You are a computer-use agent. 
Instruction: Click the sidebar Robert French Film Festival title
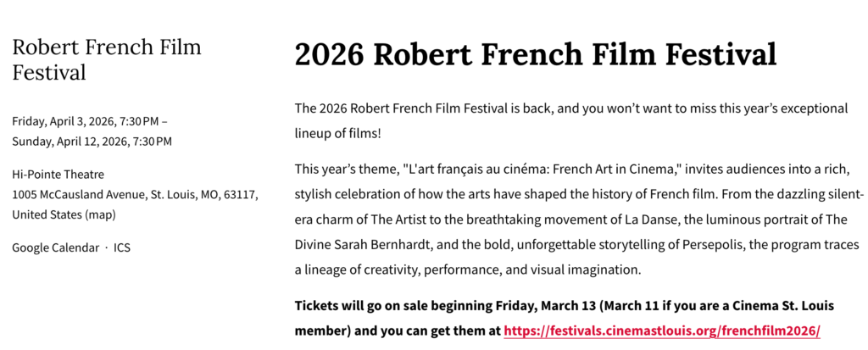click(x=107, y=58)
